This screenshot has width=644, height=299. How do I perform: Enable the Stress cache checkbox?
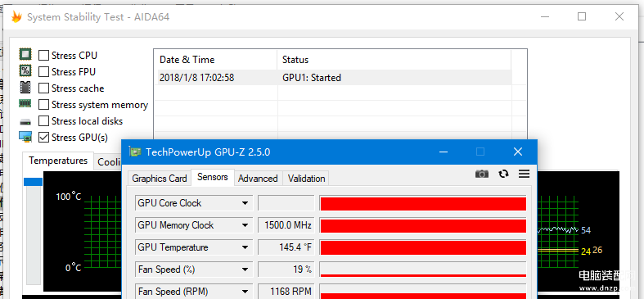[43, 88]
